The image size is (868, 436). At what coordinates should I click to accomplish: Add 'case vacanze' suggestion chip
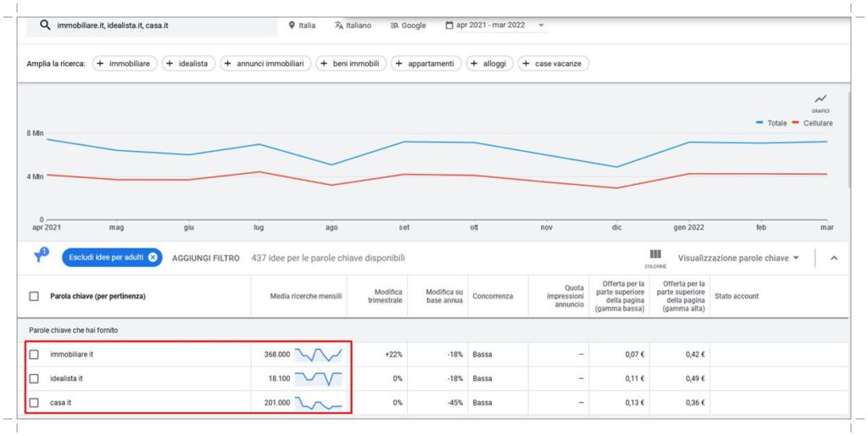click(553, 64)
